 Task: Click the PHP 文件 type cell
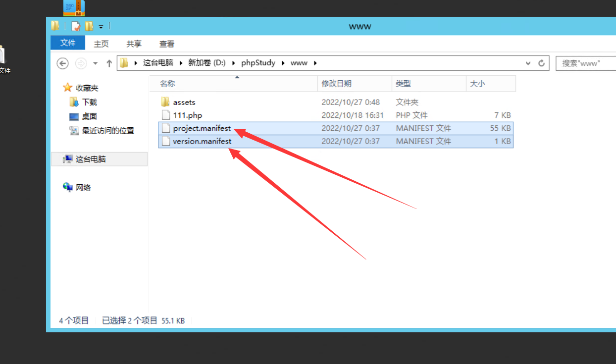pyautogui.click(x=411, y=115)
